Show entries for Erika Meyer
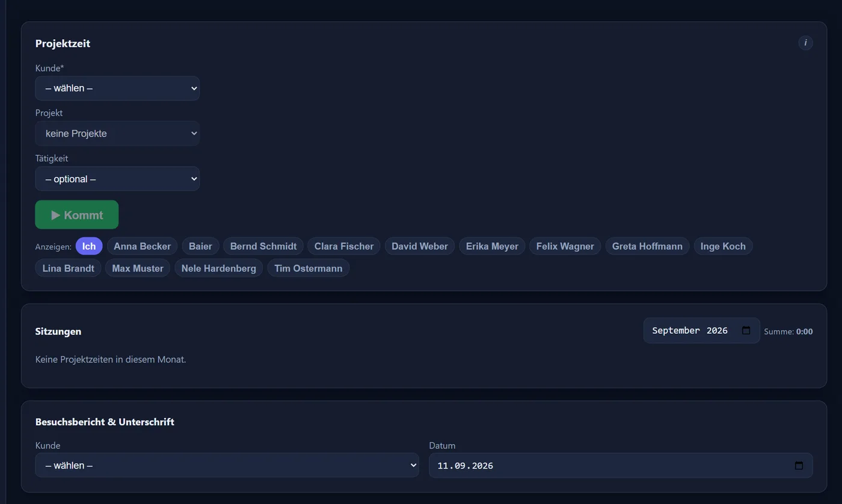The width and height of the screenshot is (842, 504). [x=492, y=246]
